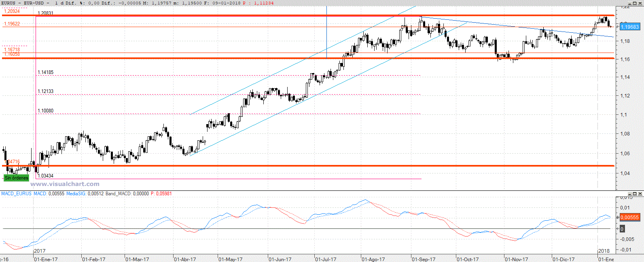Select the blue 1,19683 current price tag
Screen dimensions: 644x262
pyautogui.click(x=630, y=27)
